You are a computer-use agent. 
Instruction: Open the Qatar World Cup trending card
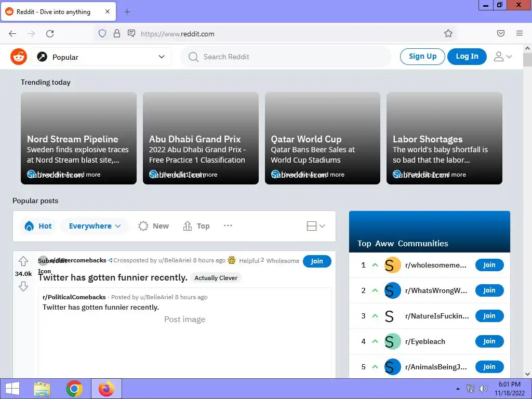pyautogui.click(x=322, y=138)
